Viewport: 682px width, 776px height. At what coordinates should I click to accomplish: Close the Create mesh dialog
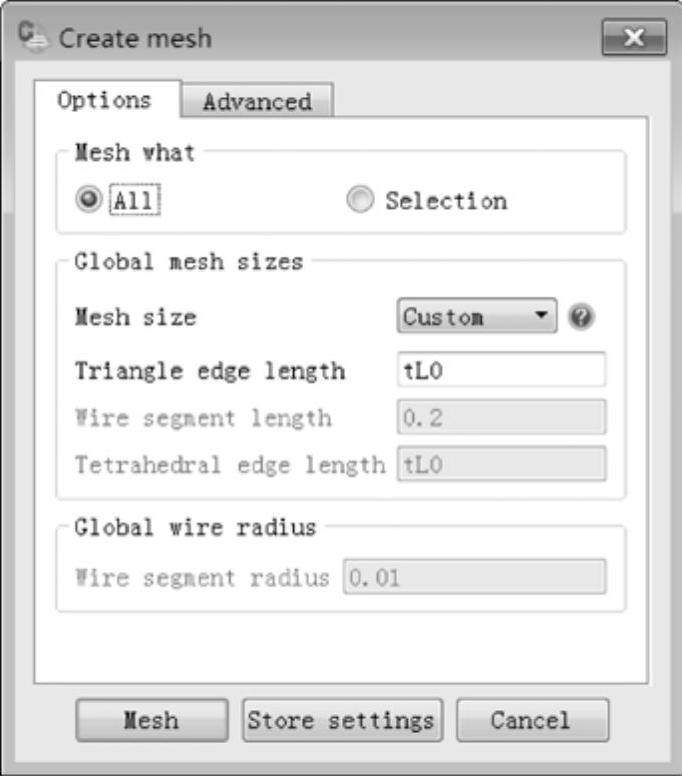click(x=634, y=39)
